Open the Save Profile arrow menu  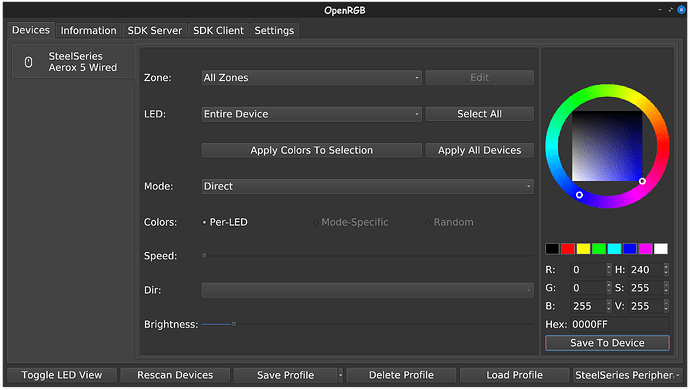341,375
